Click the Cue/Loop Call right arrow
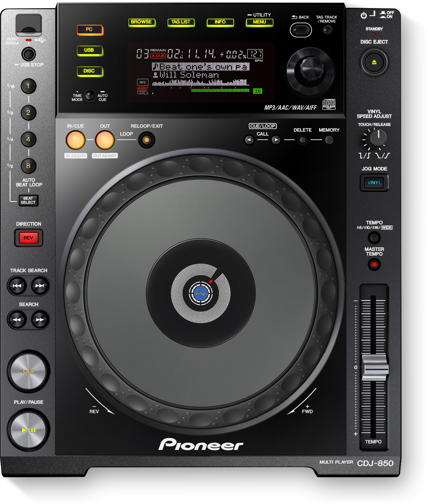 point(276,140)
